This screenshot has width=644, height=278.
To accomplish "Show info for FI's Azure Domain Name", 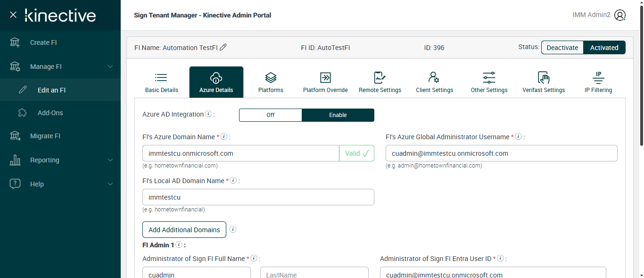I will pos(224,136).
